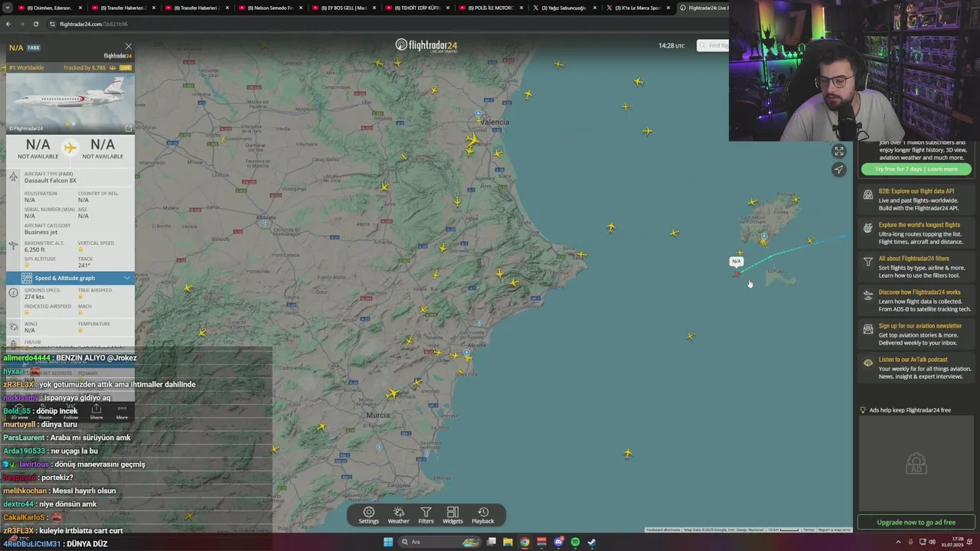Open the Widgets panel
Screen dimensions: 980x551
452,515
